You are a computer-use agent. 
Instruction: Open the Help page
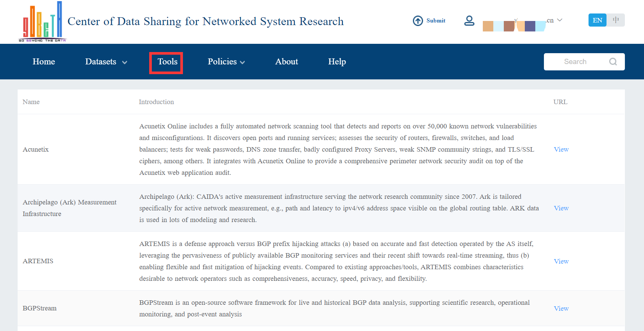pyautogui.click(x=337, y=62)
